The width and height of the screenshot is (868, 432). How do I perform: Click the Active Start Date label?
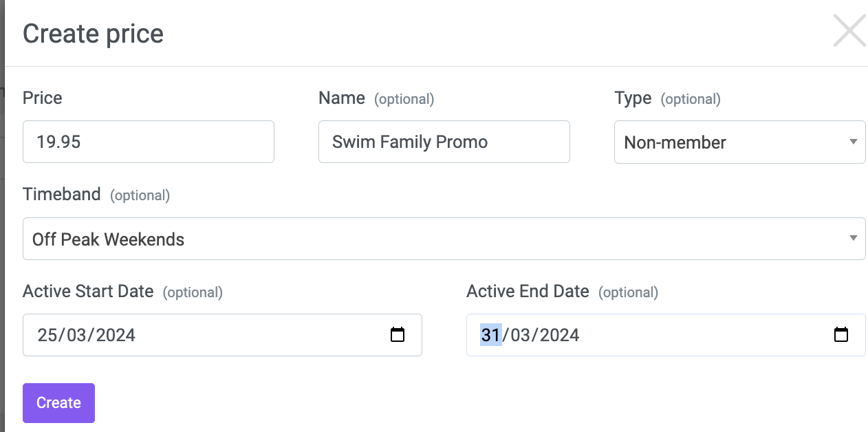click(x=88, y=291)
